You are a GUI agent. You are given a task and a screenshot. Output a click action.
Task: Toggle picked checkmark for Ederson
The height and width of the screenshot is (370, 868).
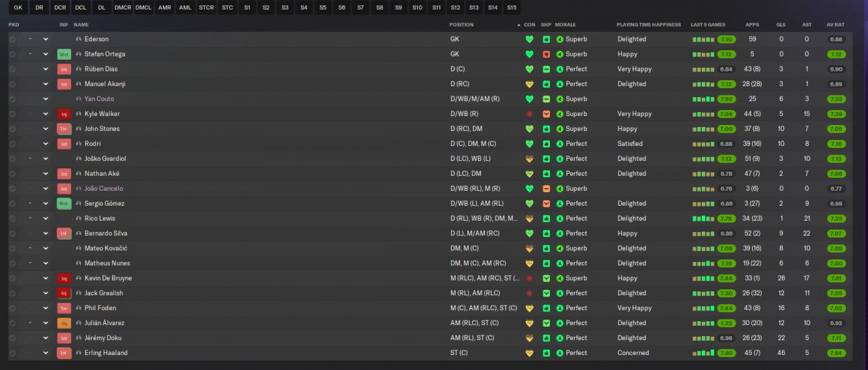pos(12,39)
